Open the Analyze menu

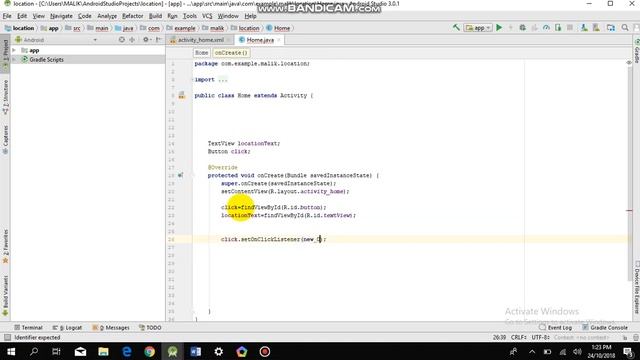click(107, 16)
